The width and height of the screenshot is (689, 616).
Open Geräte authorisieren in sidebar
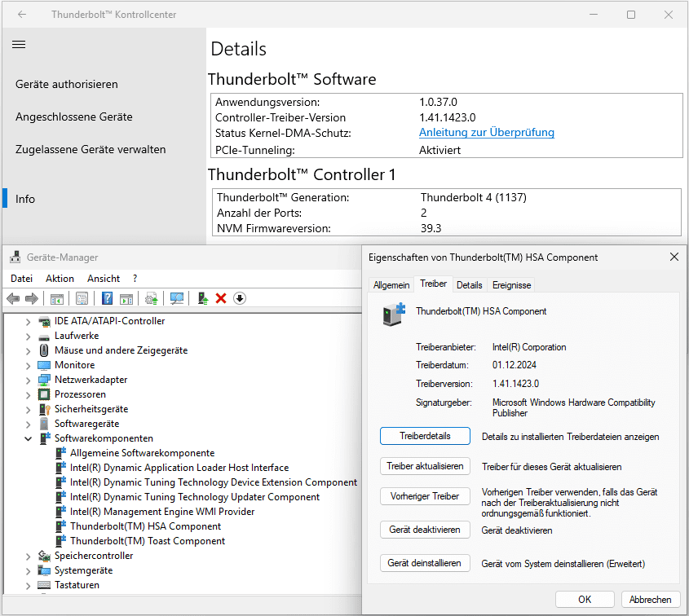[x=67, y=84]
